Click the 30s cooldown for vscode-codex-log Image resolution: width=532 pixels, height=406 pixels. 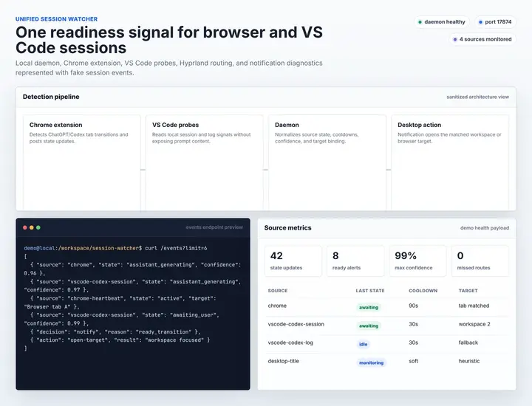pyautogui.click(x=413, y=343)
